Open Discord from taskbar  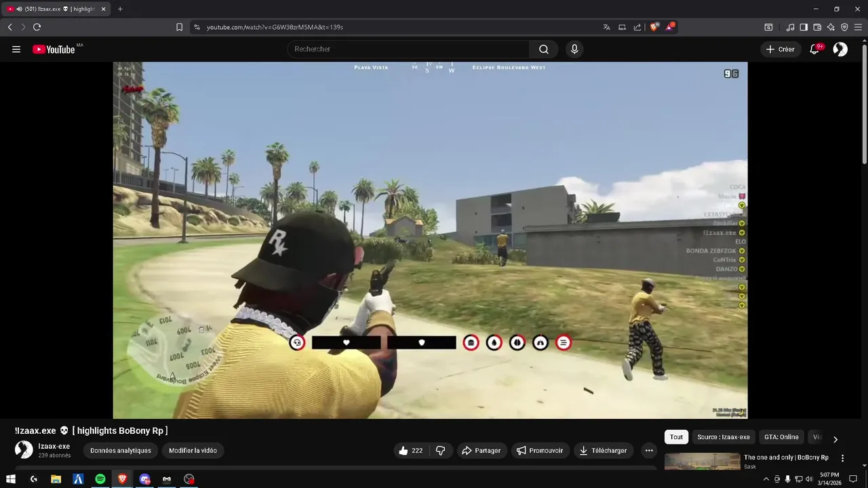point(144,479)
